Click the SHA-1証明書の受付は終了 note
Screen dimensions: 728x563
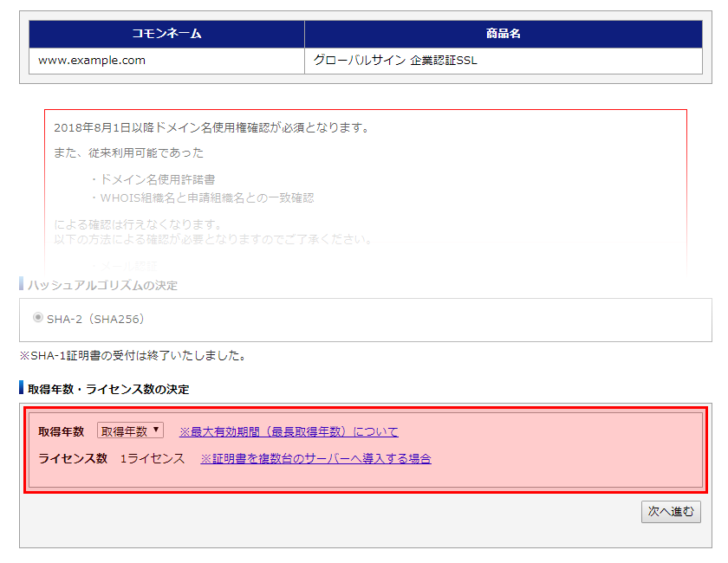[133, 355]
